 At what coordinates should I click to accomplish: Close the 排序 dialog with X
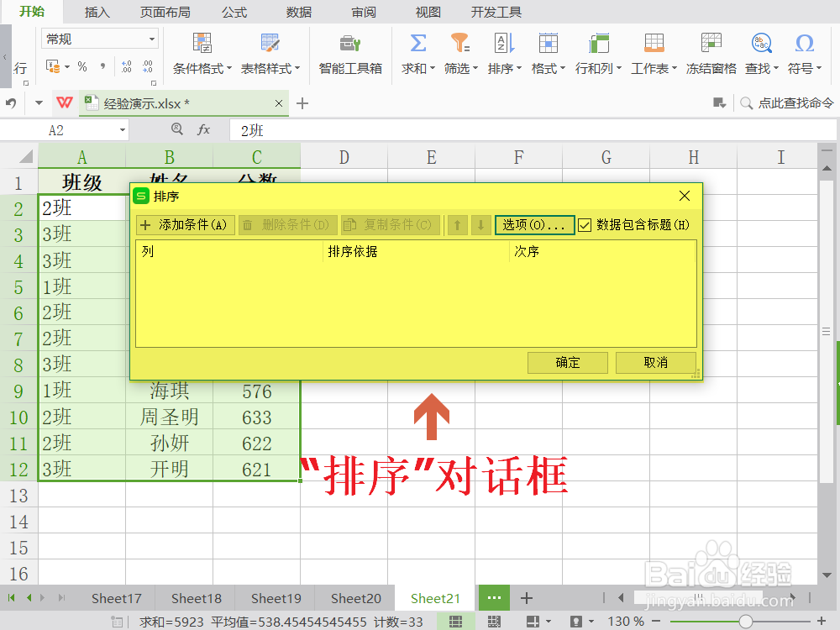click(x=684, y=196)
